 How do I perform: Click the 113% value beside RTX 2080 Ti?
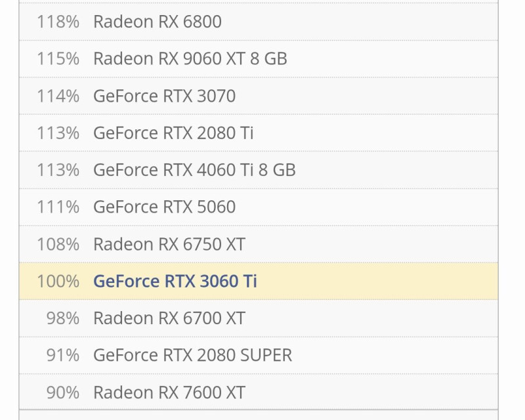click(x=58, y=133)
